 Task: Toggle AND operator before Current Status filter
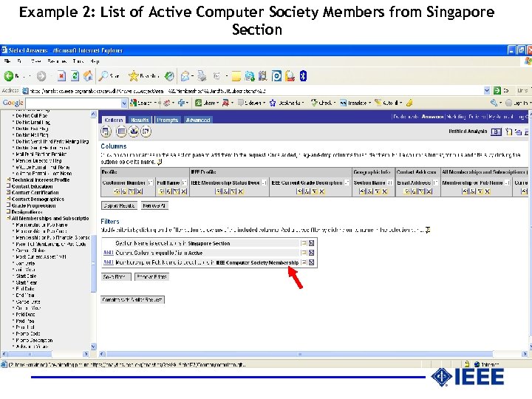[x=108, y=253]
